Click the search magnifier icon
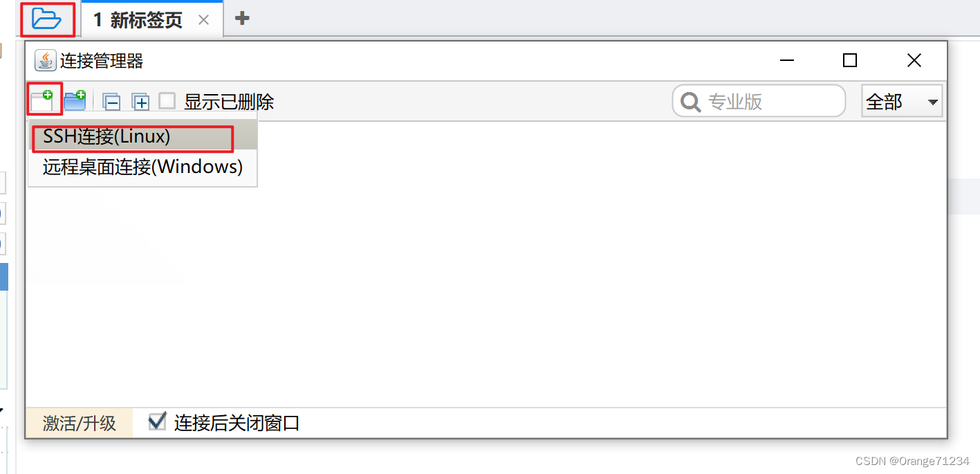The width and height of the screenshot is (980, 474). tap(690, 102)
